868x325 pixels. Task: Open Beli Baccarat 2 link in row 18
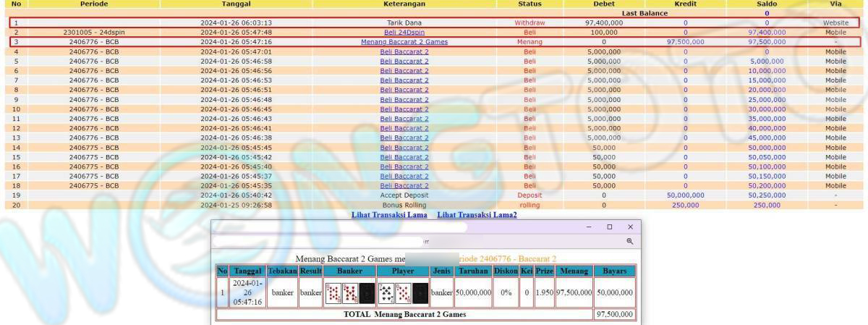404,185
